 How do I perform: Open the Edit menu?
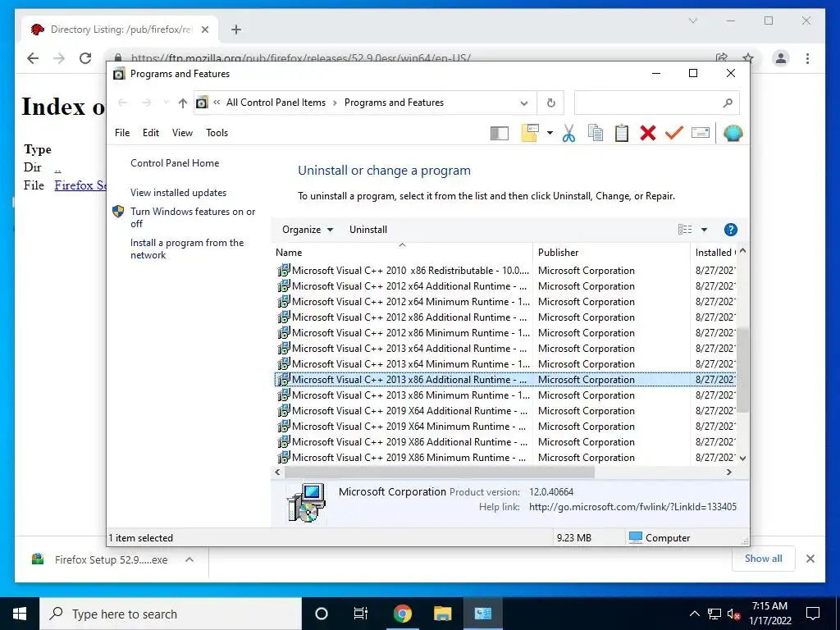pyautogui.click(x=151, y=133)
